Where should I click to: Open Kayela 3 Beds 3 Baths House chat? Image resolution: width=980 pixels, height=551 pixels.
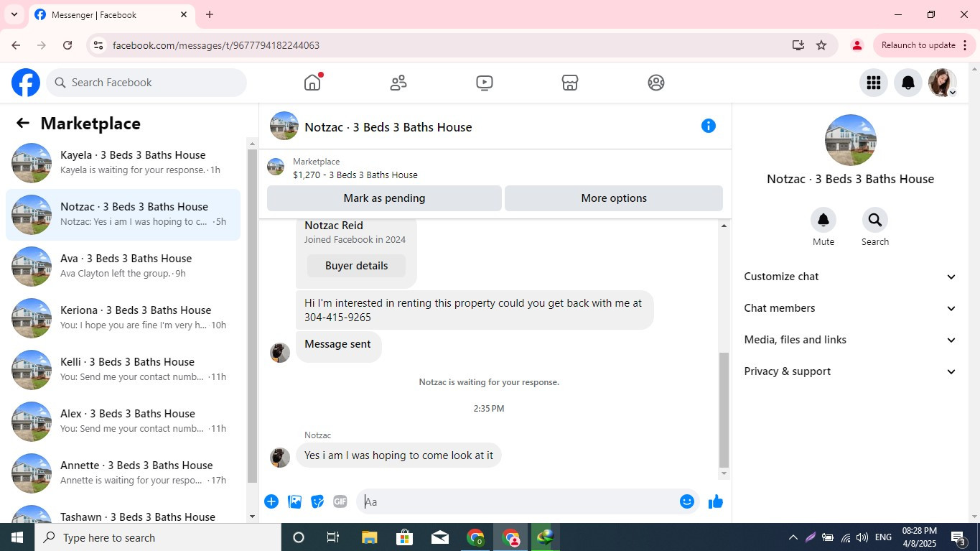tap(123, 163)
